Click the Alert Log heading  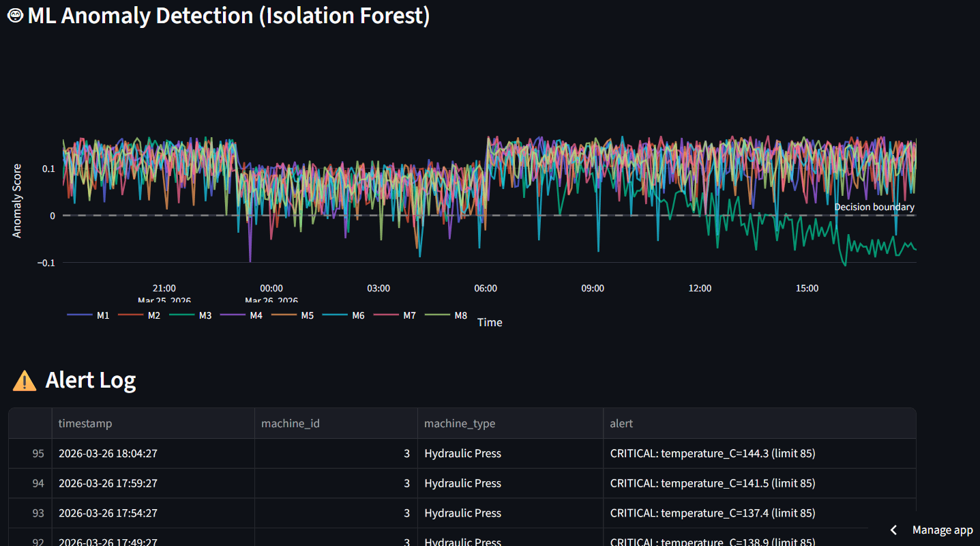point(91,379)
